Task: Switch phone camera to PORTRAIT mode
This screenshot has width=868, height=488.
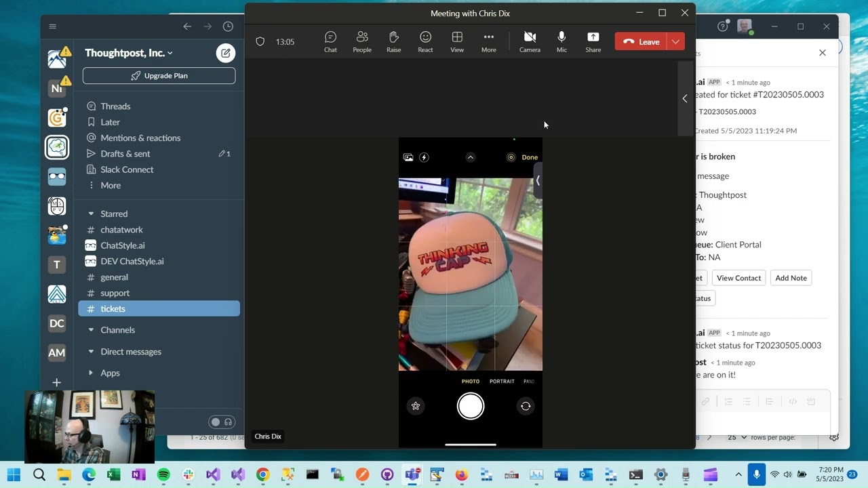Action: click(502, 382)
